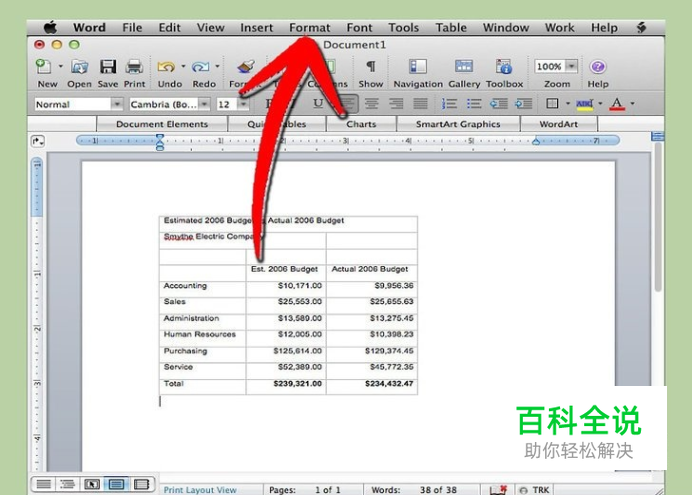The image size is (692, 495).
Task: Open the Tools menu
Action: click(403, 27)
